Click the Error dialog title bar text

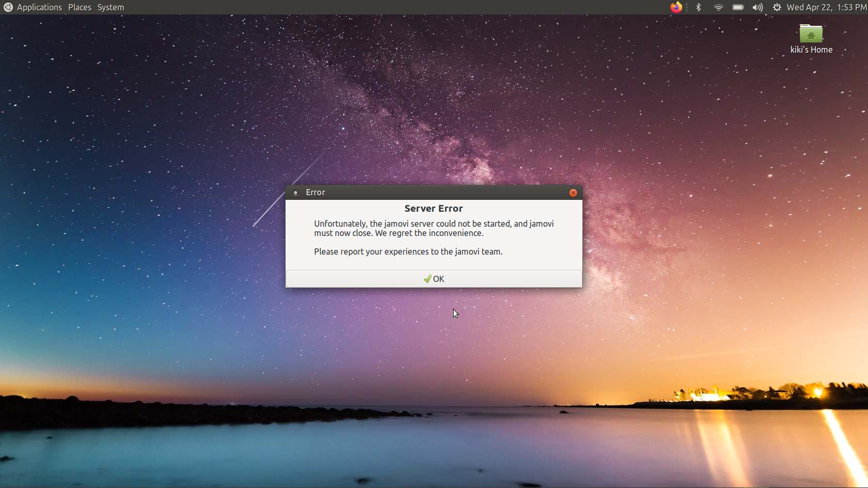315,193
